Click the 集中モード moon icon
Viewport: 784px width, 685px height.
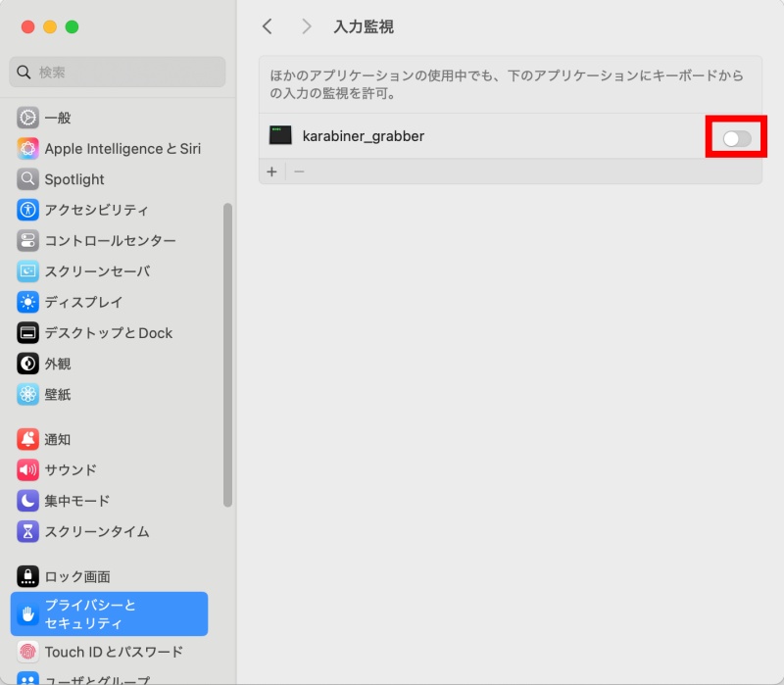(27, 501)
